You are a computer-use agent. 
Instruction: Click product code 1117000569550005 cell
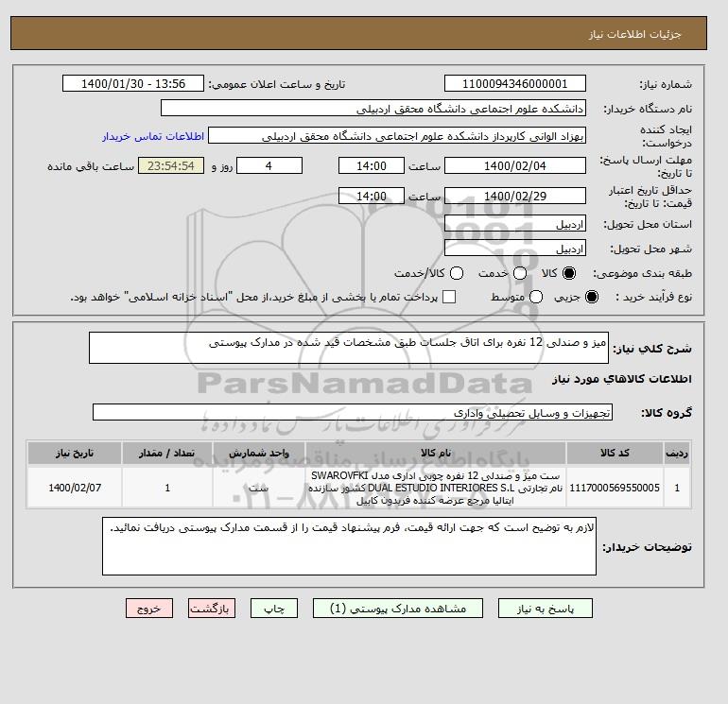pos(615,488)
